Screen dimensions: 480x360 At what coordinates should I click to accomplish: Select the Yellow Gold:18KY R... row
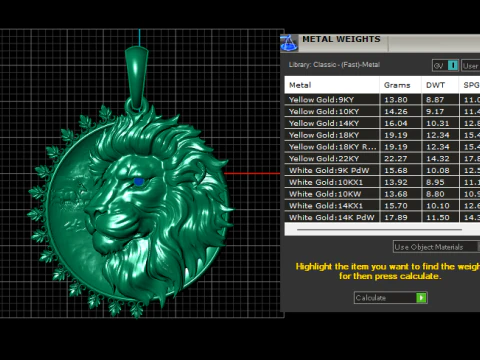click(382, 147)
